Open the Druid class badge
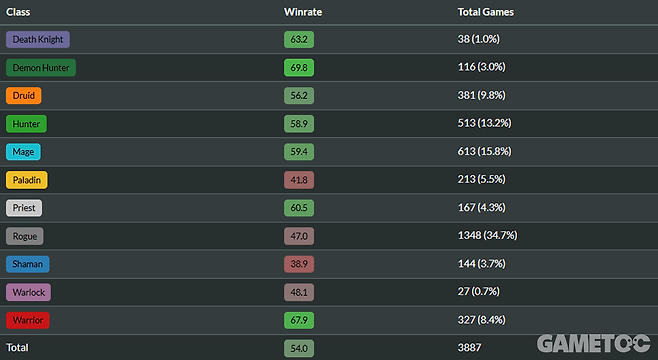658x360 pixels. click(24, 96)
